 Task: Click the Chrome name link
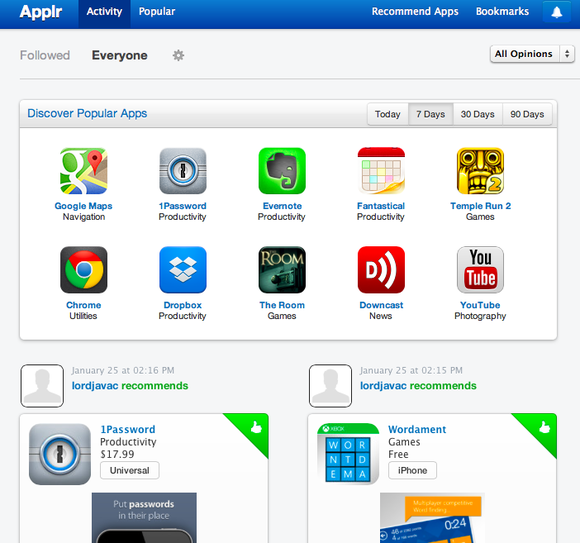84,305
